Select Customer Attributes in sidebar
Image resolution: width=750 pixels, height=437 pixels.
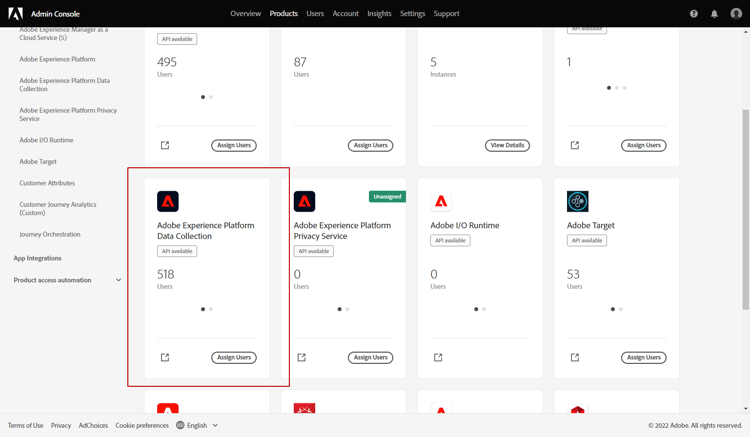click(x=47, y=183)
